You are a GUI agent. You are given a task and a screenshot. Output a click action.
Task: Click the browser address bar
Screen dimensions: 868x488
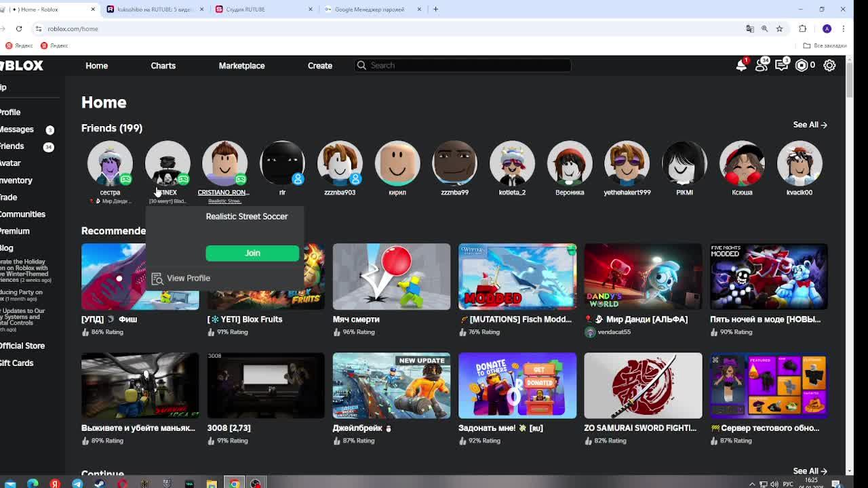[x=387, y=28]
